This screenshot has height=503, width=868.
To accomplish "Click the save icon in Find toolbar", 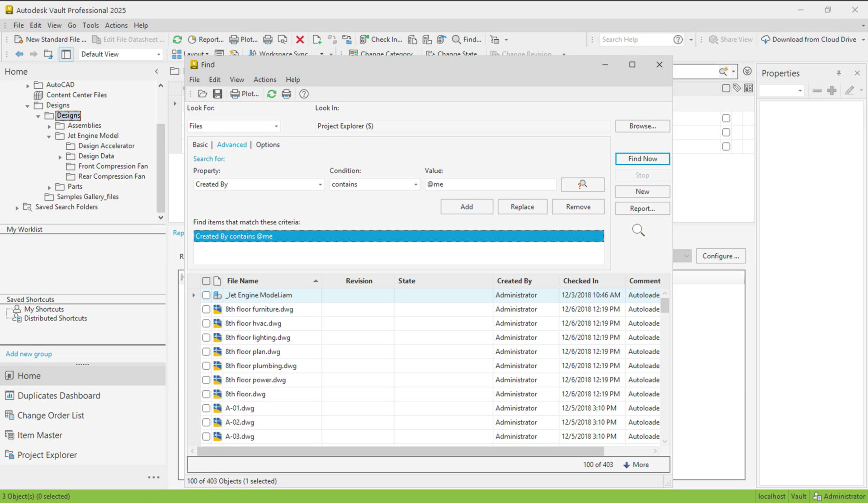I will [217, 94].
